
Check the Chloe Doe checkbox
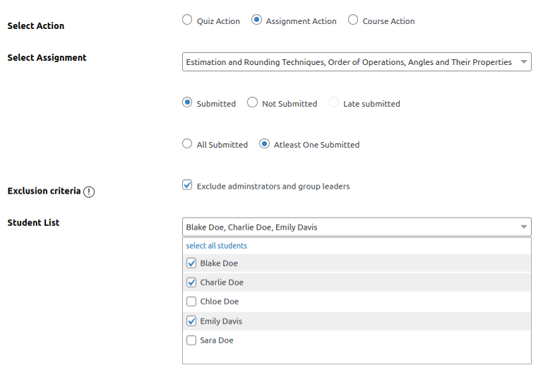click(191, 302)
